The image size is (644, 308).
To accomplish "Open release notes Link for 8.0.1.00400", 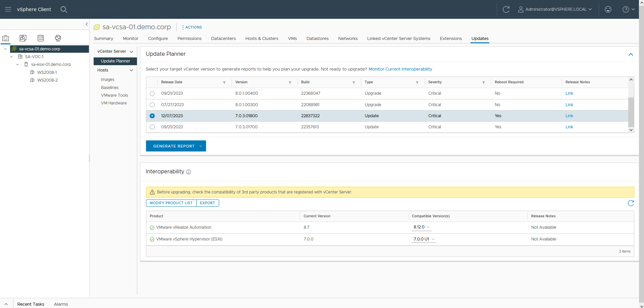I will (x=569, y=93).
